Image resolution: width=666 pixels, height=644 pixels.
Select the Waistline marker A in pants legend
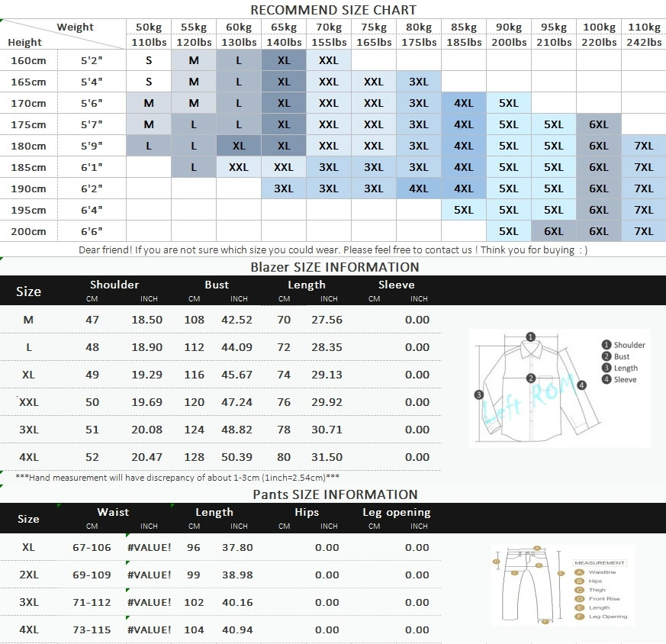pos(579,572)
